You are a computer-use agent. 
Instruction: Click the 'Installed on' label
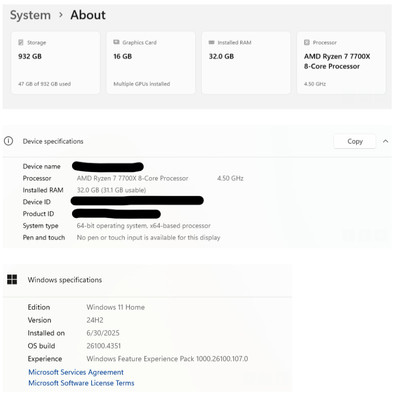click(x=46, y=333)
